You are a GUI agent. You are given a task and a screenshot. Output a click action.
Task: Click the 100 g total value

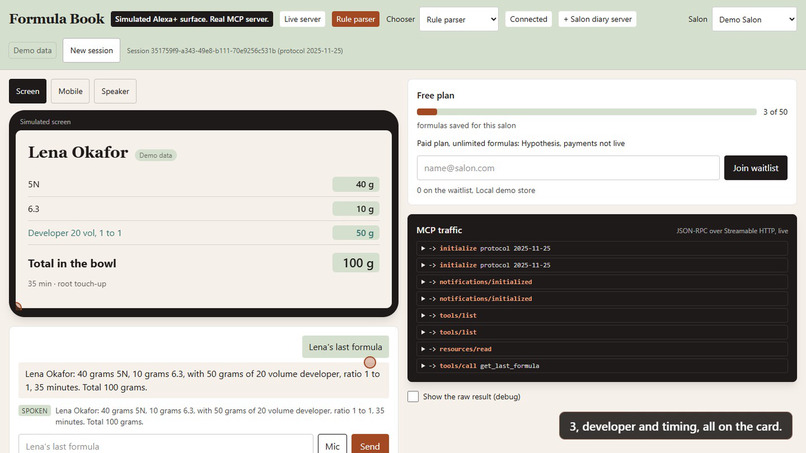click(356, 263)
